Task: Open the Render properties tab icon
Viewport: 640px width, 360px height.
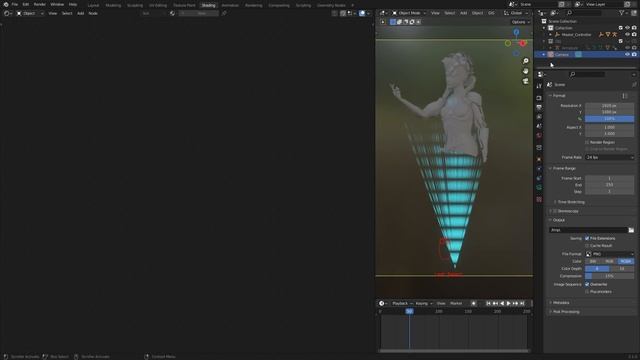Action: tap(539, 98)
